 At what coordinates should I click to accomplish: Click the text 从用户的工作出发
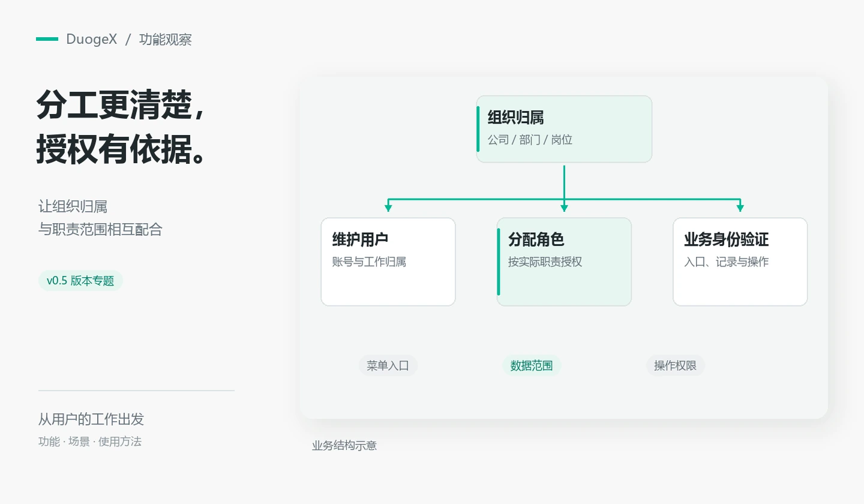coord(91,419)
